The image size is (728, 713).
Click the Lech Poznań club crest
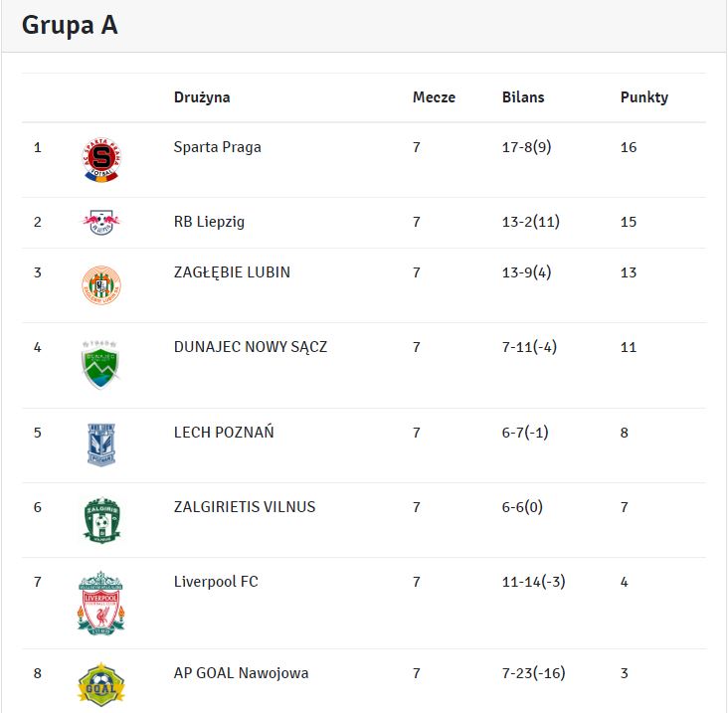click(101, 445)
